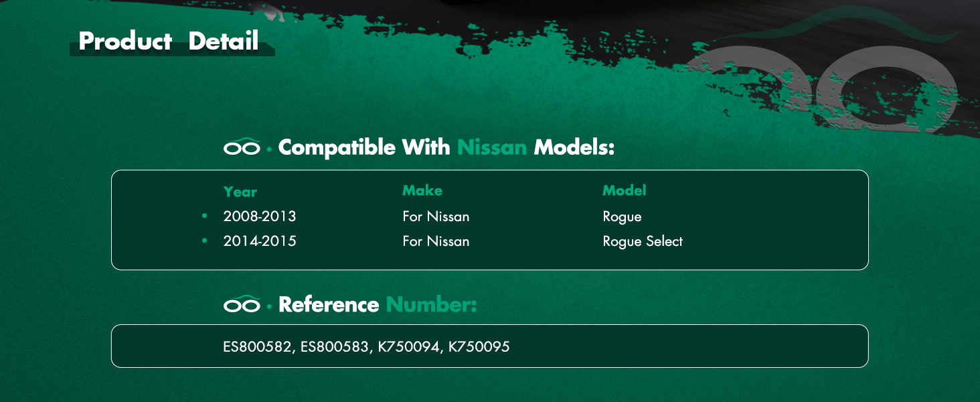Click reference number K750095
The image size is (980, 402).
click(x=479, y=347)
